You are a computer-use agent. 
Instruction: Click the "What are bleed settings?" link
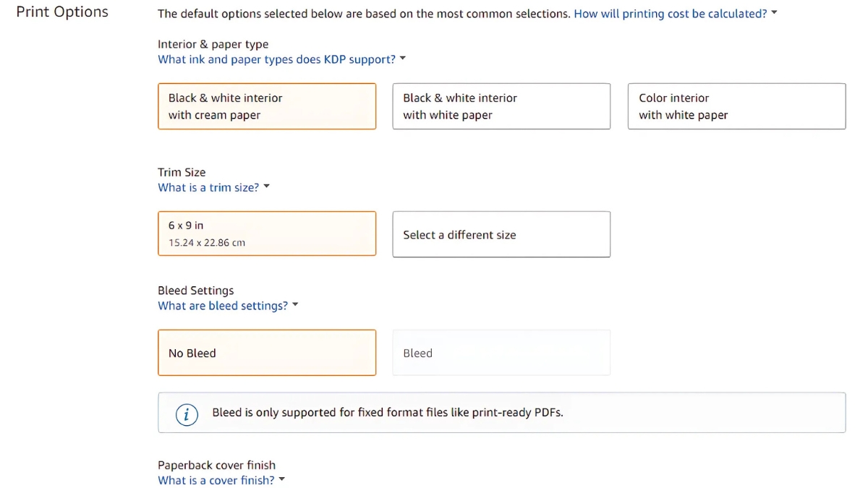point(223,305)
